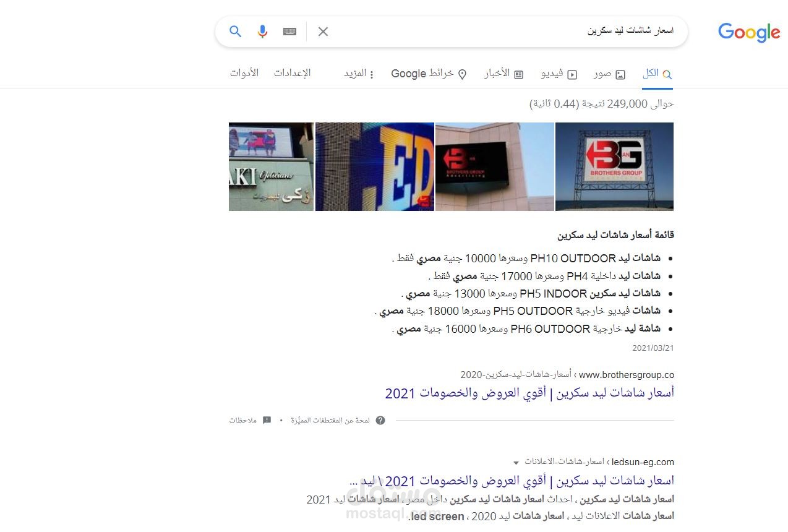Switch to the صور (Images) tab
The image size is (788, 532).
[609, 74]
